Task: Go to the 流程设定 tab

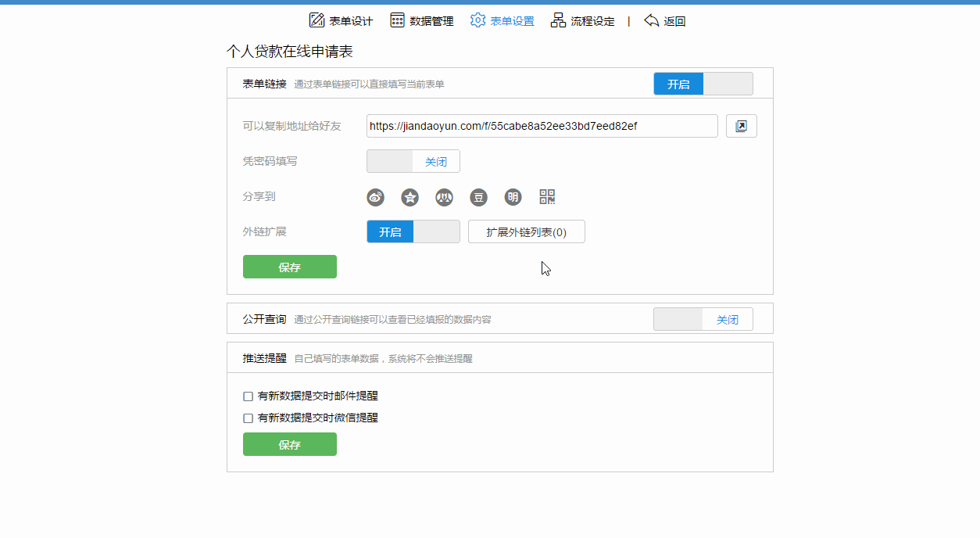Action: [x=583, y=21]
